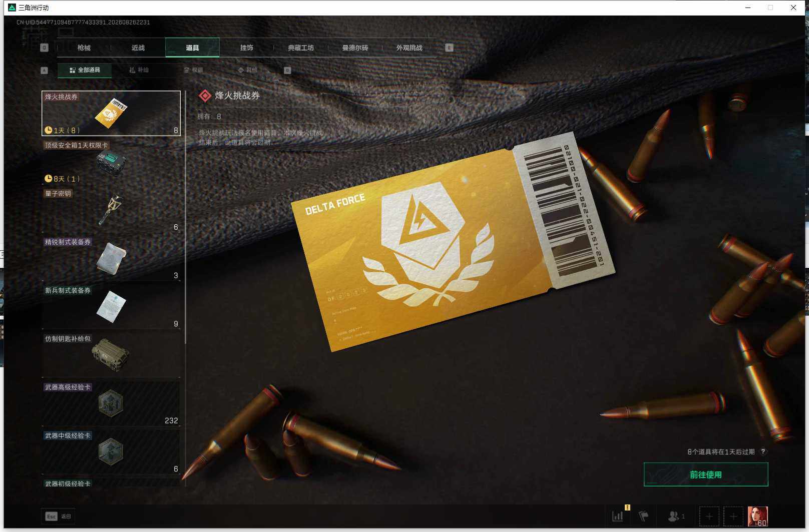
Task: Open the 外观挑战 tab
Action: click(x=410, y=48)
